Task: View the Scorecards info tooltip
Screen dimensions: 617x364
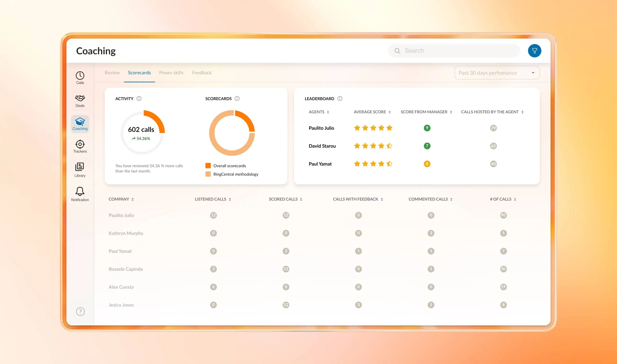Action: pyautogui.click(x=237, y=98)
